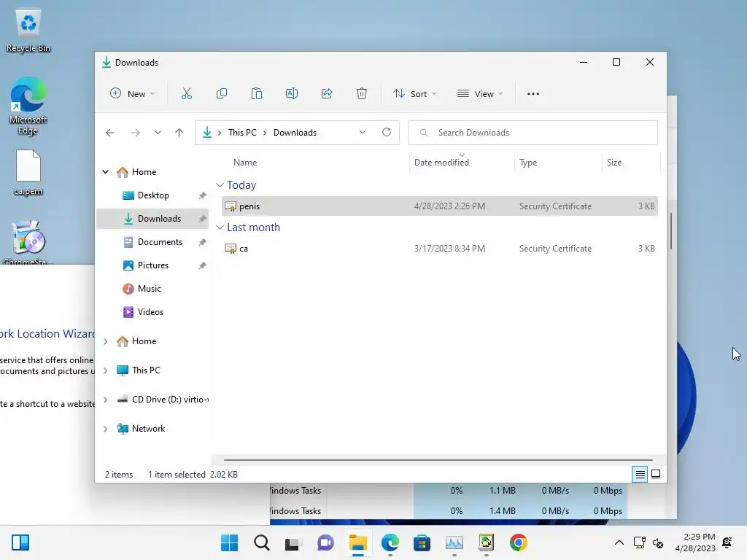Switch to details view icon in status bar
The width and height of the screenshot is (747, 560).
click(x=640, y=474)
